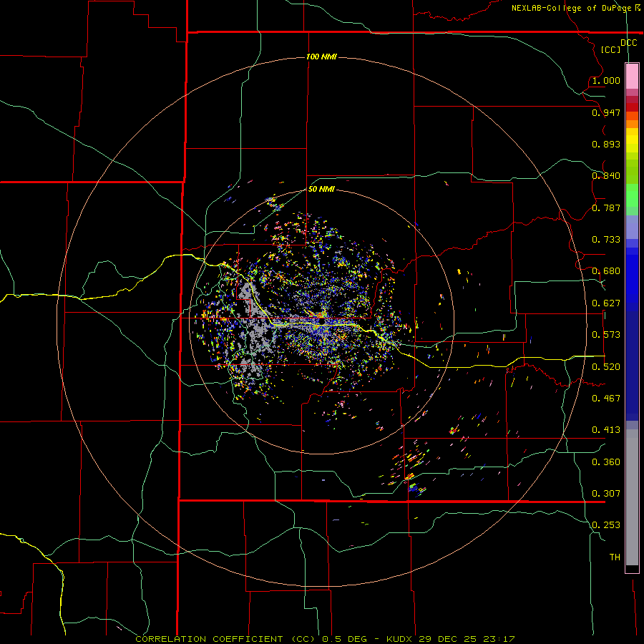Click the 0.840 legend value
This screenshot has height=644, width=644.
606,176
